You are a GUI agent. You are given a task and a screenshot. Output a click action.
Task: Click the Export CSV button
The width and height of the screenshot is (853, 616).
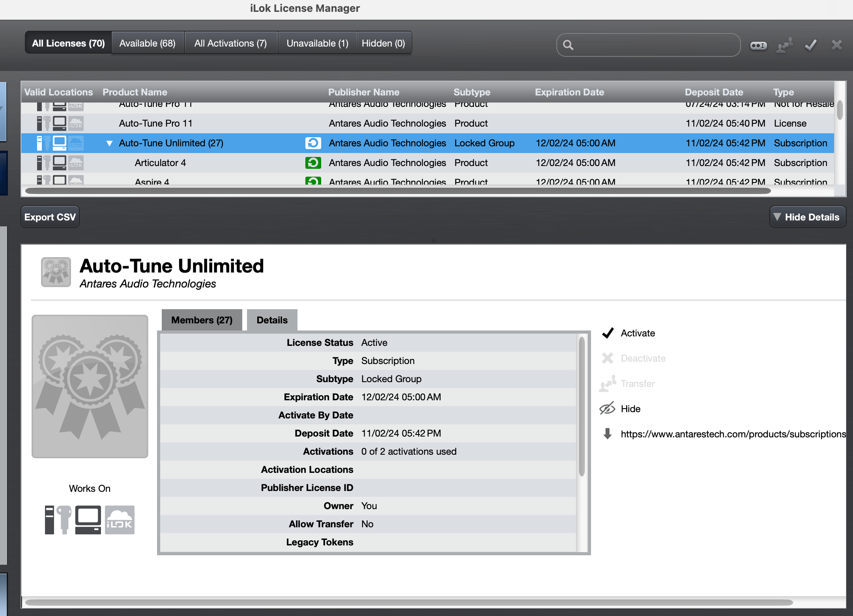[50, 217]
